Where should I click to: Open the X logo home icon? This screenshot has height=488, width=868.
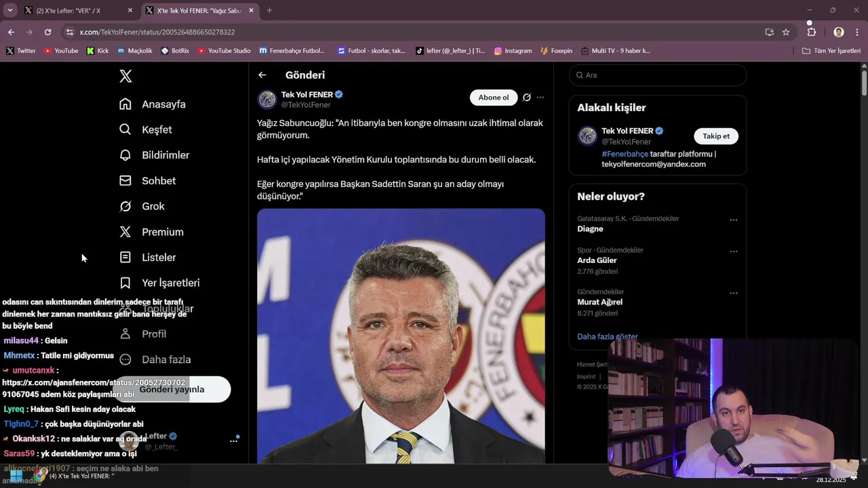coord(125,76)
